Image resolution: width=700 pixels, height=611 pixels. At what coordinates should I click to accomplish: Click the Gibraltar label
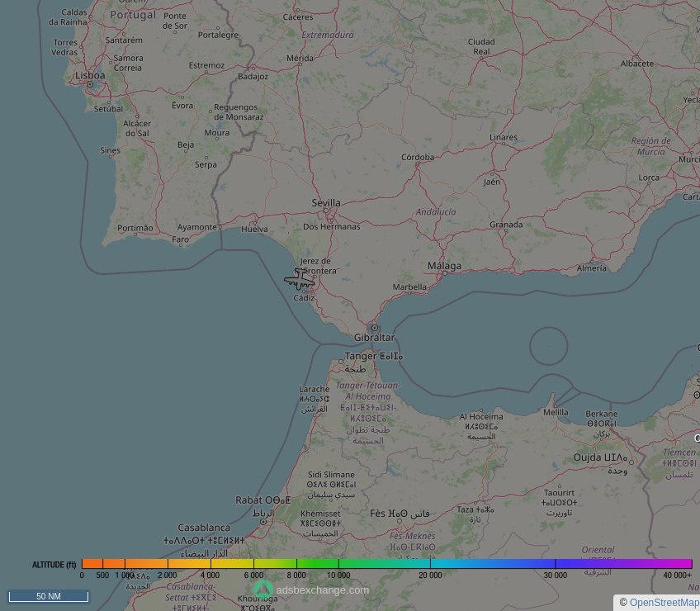coord(374,338)
